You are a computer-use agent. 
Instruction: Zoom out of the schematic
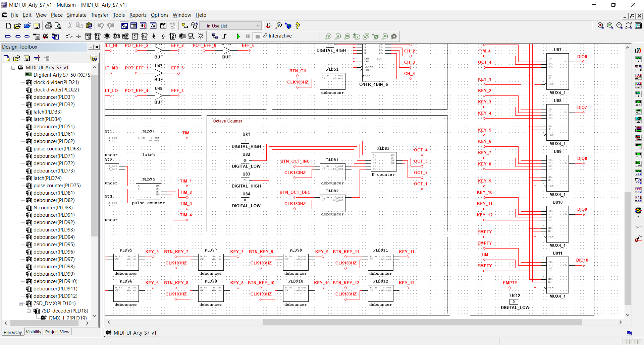tap(610, 26)
